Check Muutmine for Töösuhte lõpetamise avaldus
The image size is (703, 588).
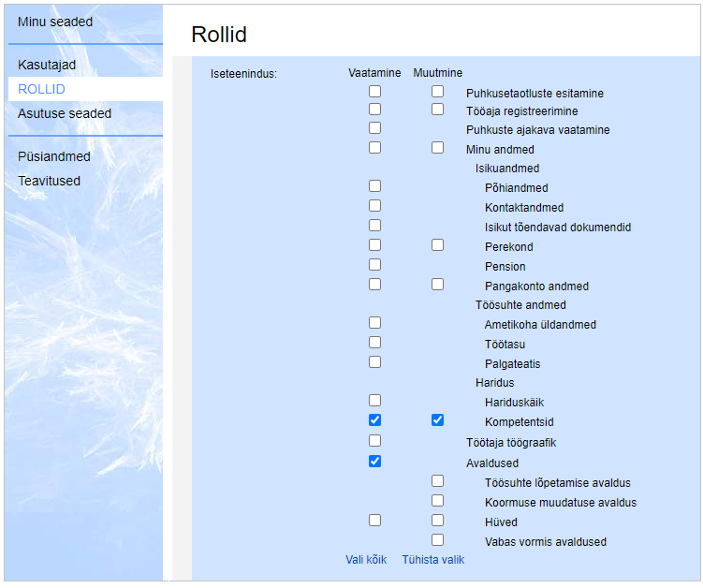click(437, 481)
